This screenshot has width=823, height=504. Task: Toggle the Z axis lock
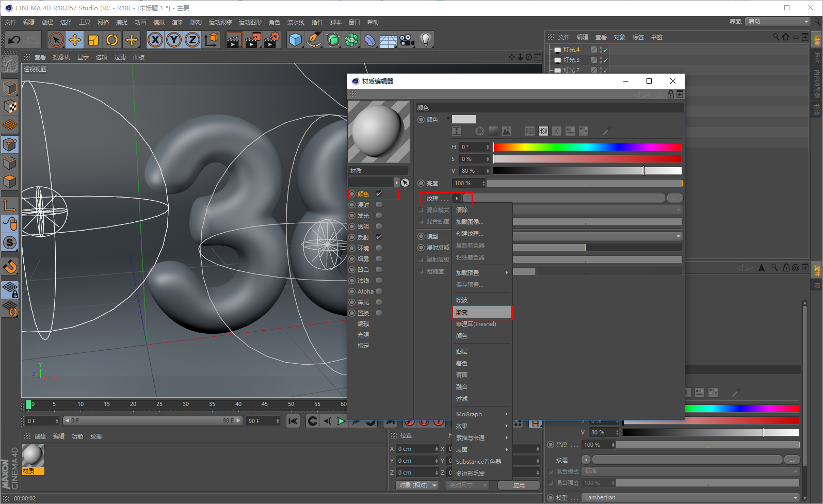192,40
